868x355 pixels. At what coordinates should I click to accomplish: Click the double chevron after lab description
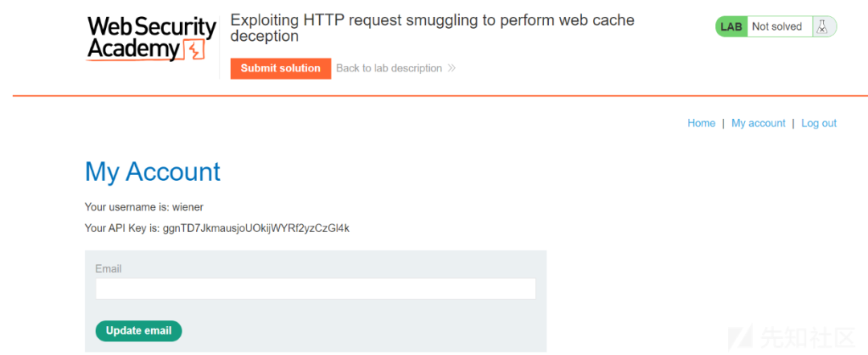tap(451, 68)
